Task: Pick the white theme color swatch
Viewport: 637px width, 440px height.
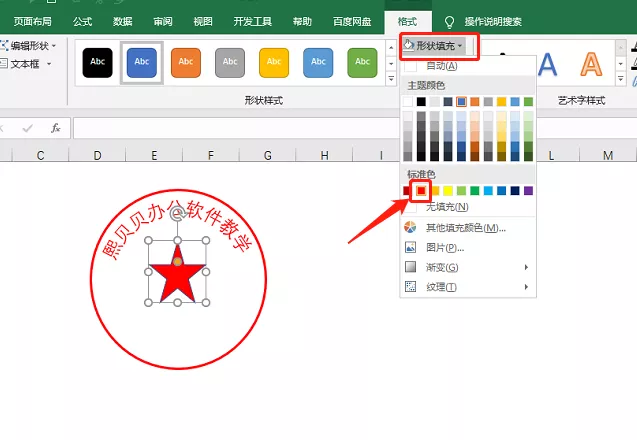Action: pyautogui.click(x=407, y=102)
